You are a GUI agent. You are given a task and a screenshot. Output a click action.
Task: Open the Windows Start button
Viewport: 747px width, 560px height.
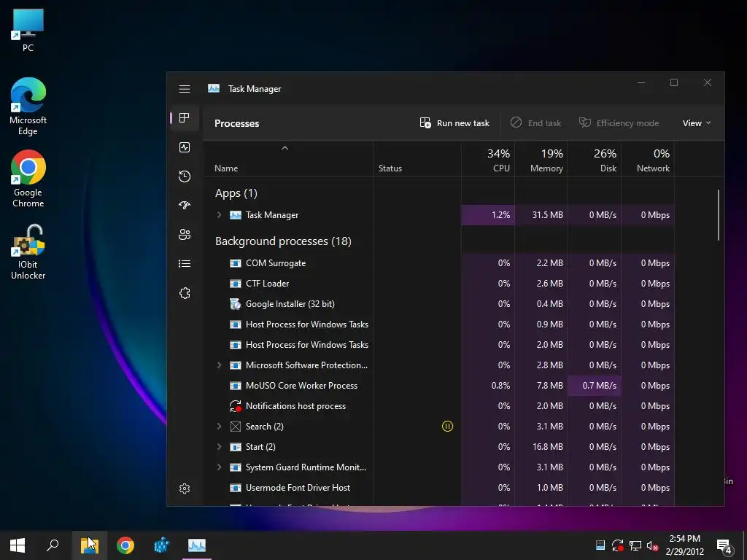[18, 545]
